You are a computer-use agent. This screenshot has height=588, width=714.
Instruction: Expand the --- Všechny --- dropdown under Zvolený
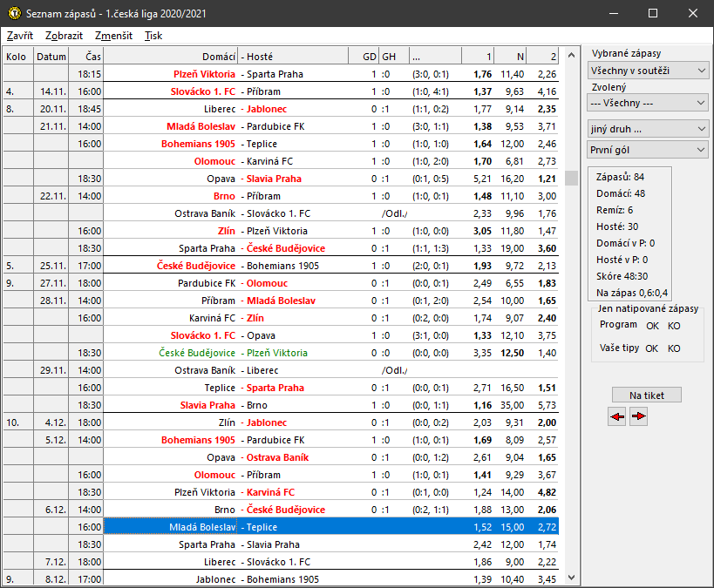[x=648, y=103]
